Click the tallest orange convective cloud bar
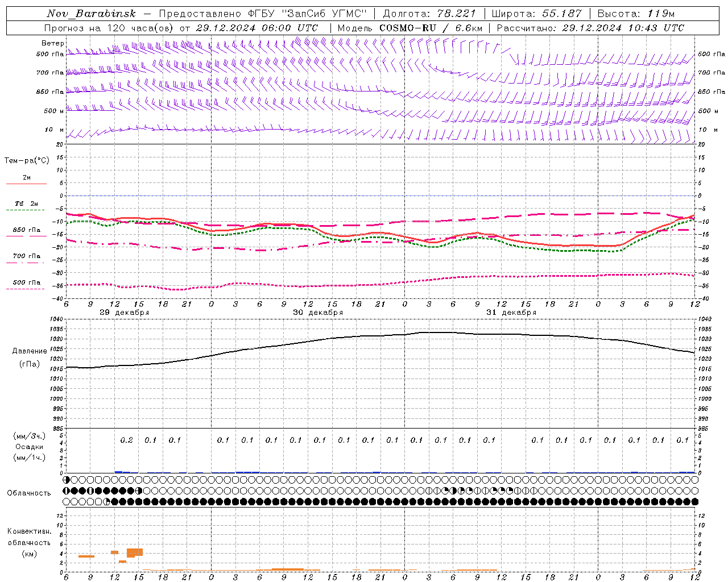Image resolution: width=728 pixels, height=582 pixels. coord(135,552)
